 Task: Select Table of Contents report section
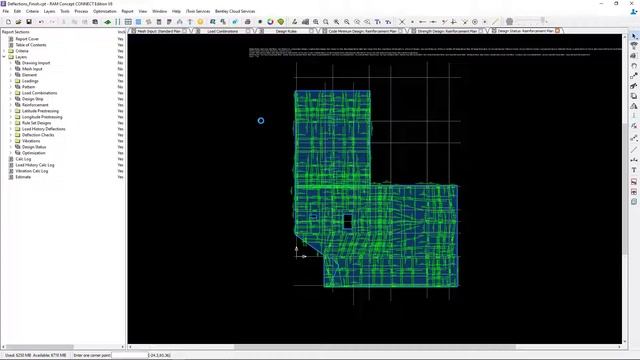click(x=31, y=45)
